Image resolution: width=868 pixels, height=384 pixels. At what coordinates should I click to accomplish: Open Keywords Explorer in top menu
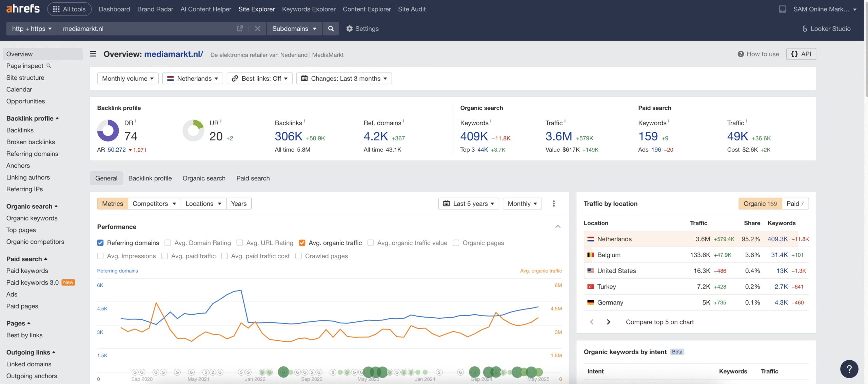(309, 9)
